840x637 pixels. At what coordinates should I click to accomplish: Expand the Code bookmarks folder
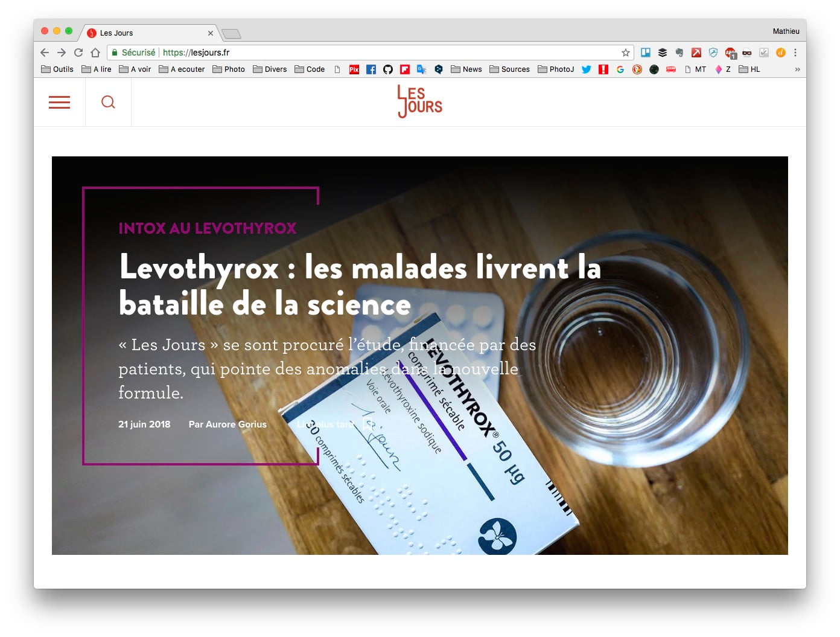pyautogui.click(x=310, y=69)
